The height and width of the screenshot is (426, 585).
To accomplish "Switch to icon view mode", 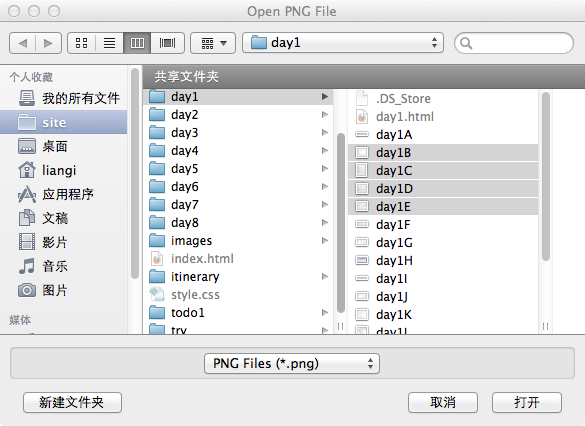I will click(81, 43).
